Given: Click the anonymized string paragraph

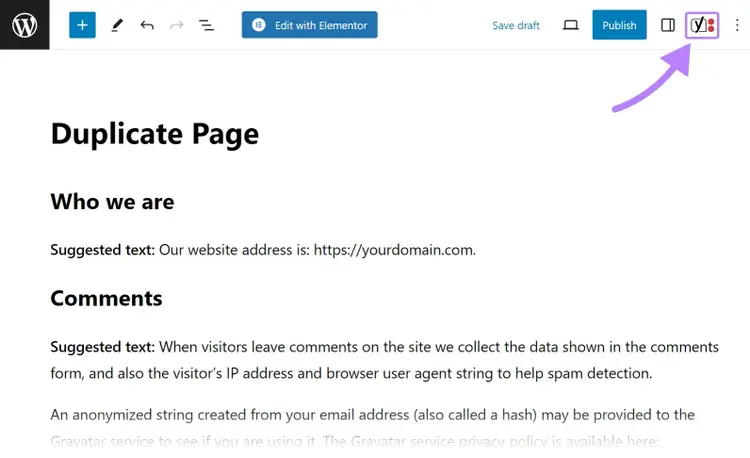Looking at the screenshot, I should 373,427.
